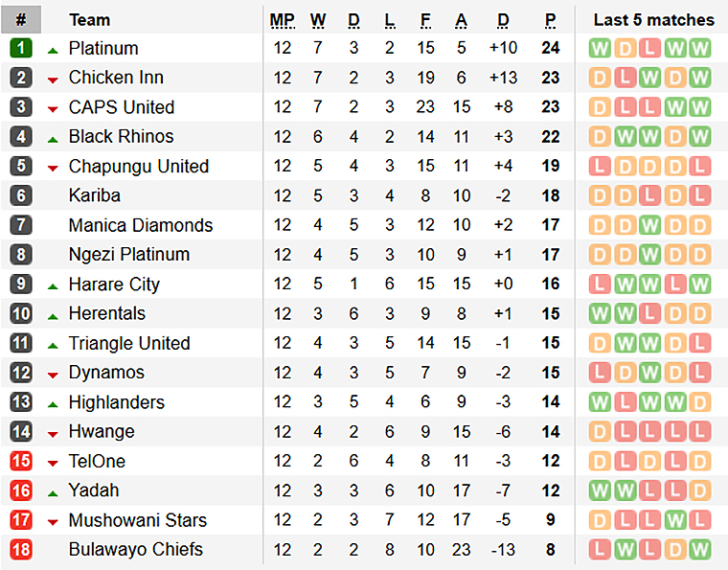Click Yadah's green up arrow indicator
The width and height of the screenshot is (728, 570).
(x=53, y=493)
